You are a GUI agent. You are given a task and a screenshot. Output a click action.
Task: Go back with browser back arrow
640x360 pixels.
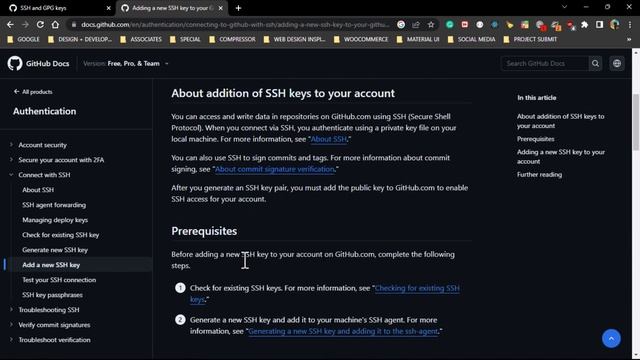[10, 24]
